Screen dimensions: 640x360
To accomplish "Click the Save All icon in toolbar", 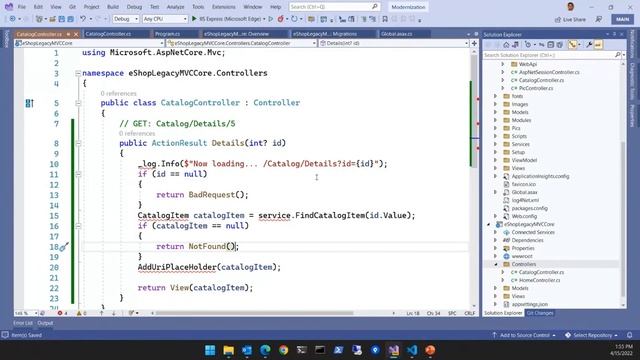I will 71,19.
